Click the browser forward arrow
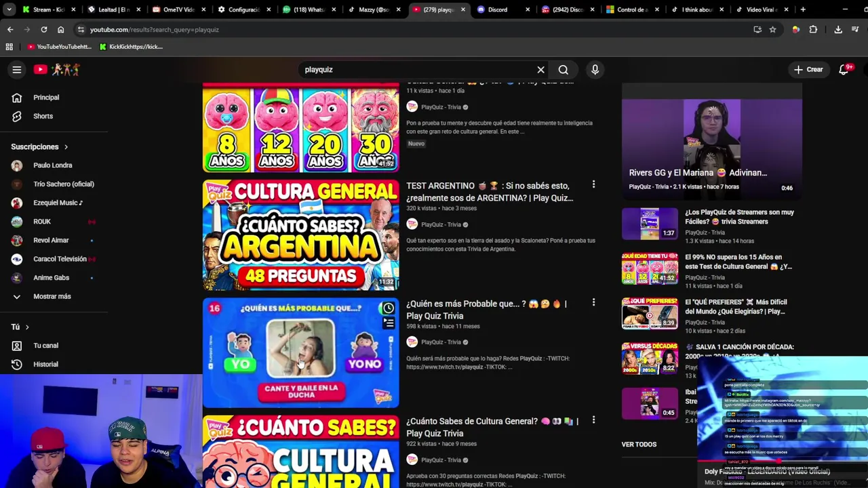Viewport: 868px width, 488px height. (27, 30)
